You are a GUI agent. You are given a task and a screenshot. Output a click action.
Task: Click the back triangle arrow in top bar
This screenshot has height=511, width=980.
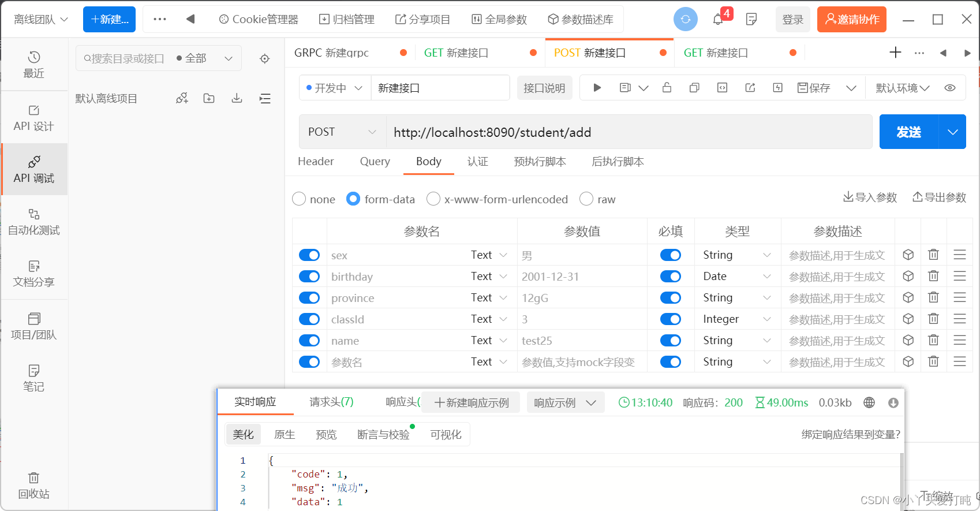point(190,19)
